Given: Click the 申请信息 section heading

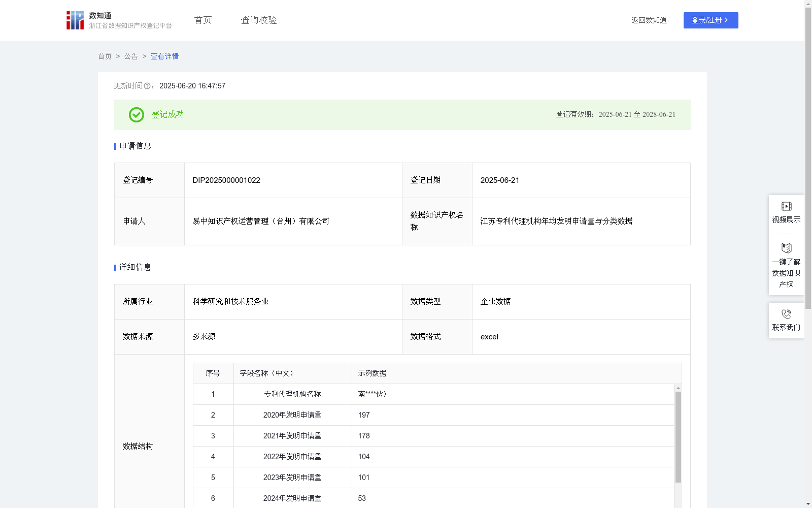Looking at the screenshot, I should 136,146.
